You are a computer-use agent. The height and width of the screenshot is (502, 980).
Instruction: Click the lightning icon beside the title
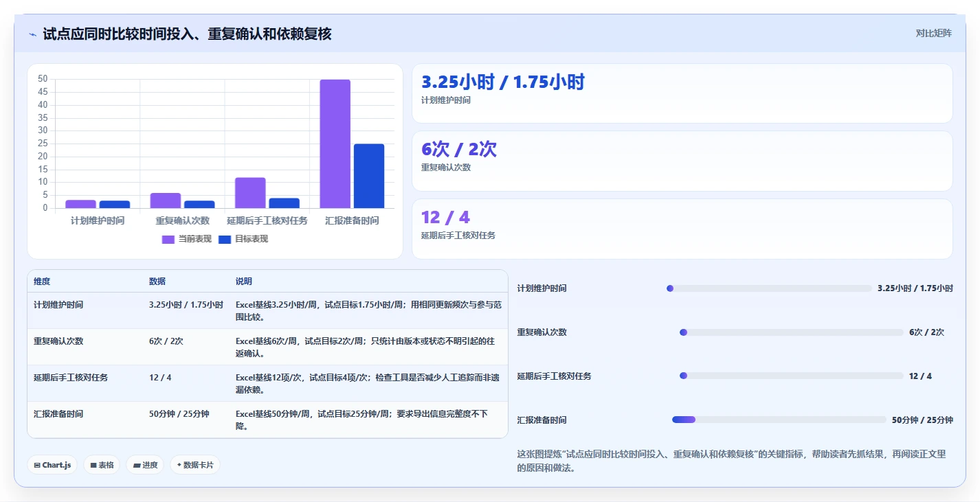pyautogui.click(x=33, y=34)
